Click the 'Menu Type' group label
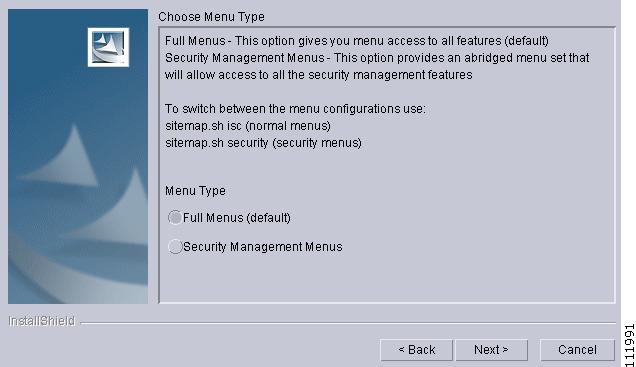The height and width of the screenshot is (367, 636). click(x=195, y=191)
